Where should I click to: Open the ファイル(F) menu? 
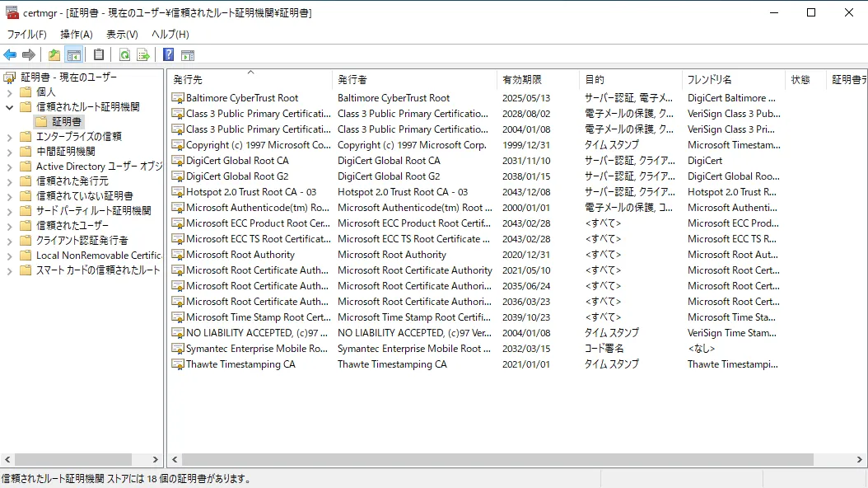26,35
